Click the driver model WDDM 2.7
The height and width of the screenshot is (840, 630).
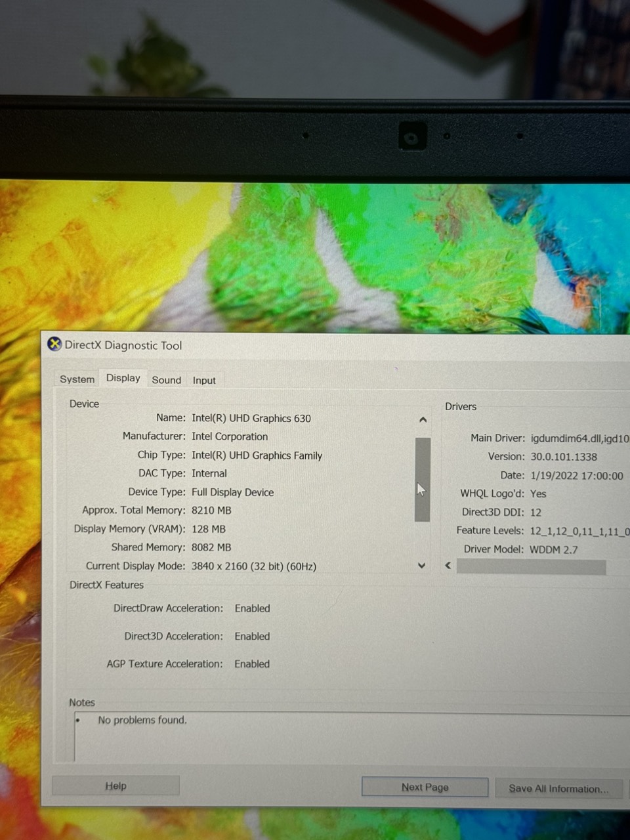tap(554, 549)
